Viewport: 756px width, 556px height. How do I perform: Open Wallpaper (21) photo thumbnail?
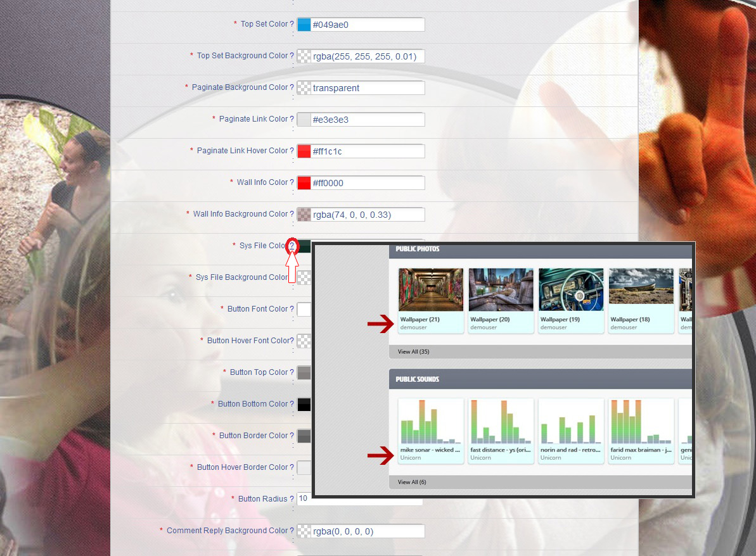(x=430, y=289)
